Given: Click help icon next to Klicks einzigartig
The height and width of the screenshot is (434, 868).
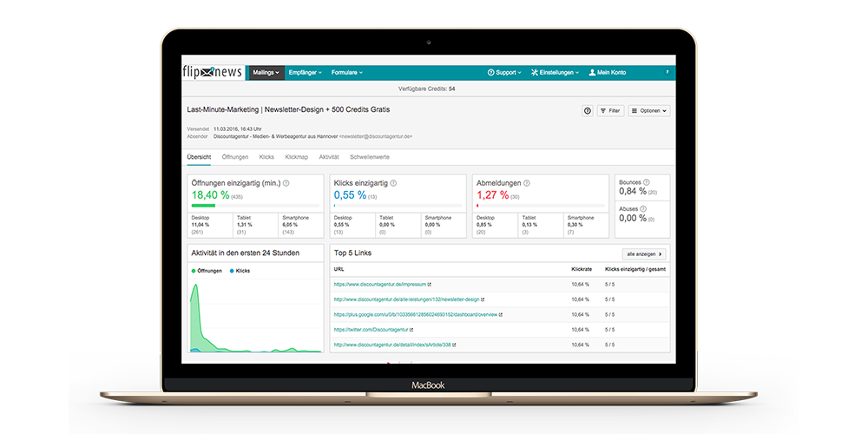Looking at the screenshot, I should click(393, 182).
